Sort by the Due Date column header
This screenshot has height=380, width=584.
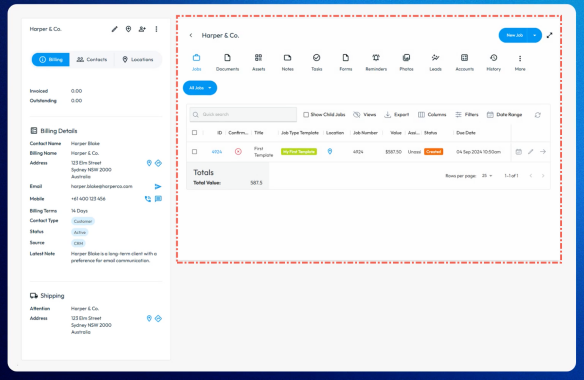pos(466,133)
